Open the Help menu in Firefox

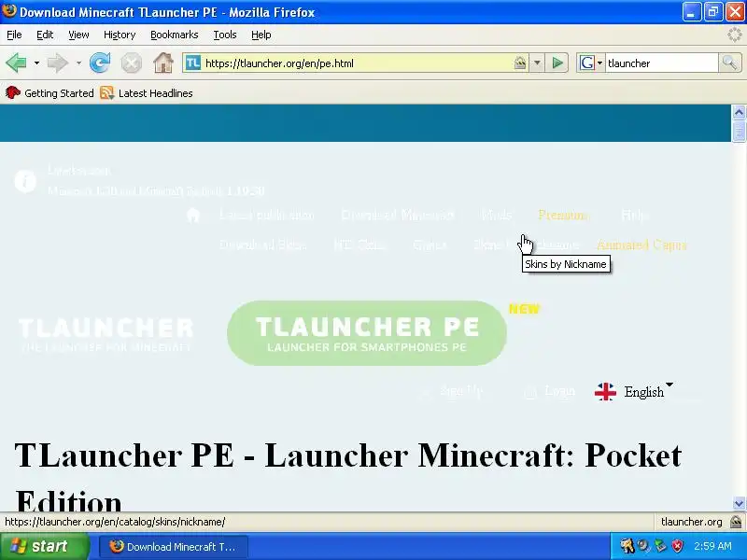pyautogui.click(x=261, y=35)
